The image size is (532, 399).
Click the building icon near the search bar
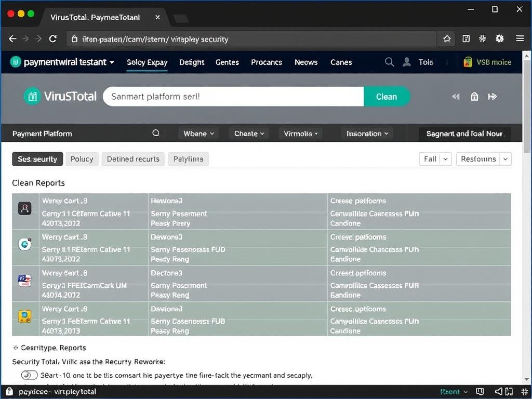point(474,97)
